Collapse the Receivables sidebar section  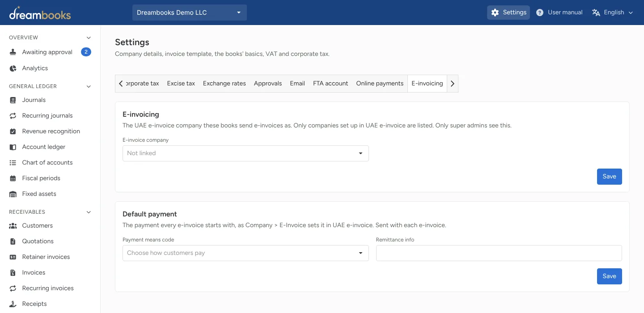tap(89, 212)
